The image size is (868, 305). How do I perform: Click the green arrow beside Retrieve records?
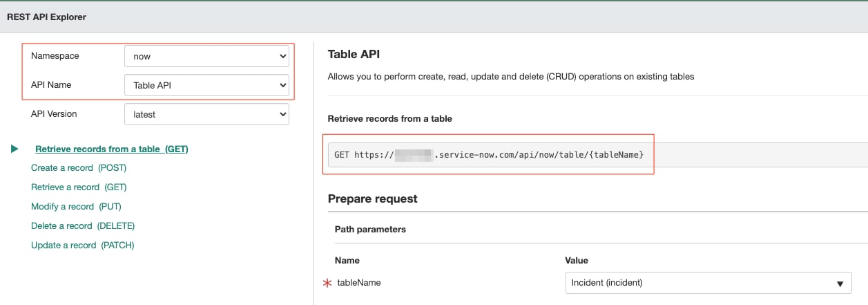tap(15, 149)
